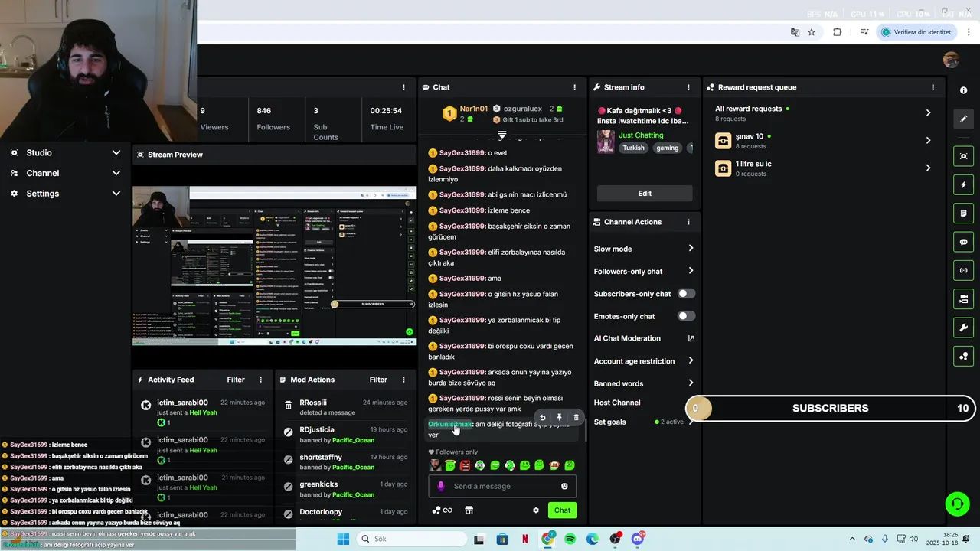Toggle Emotes-only chat switch
Image resolution: width=980 pixels, height=551 pixels.
[686, 316]
